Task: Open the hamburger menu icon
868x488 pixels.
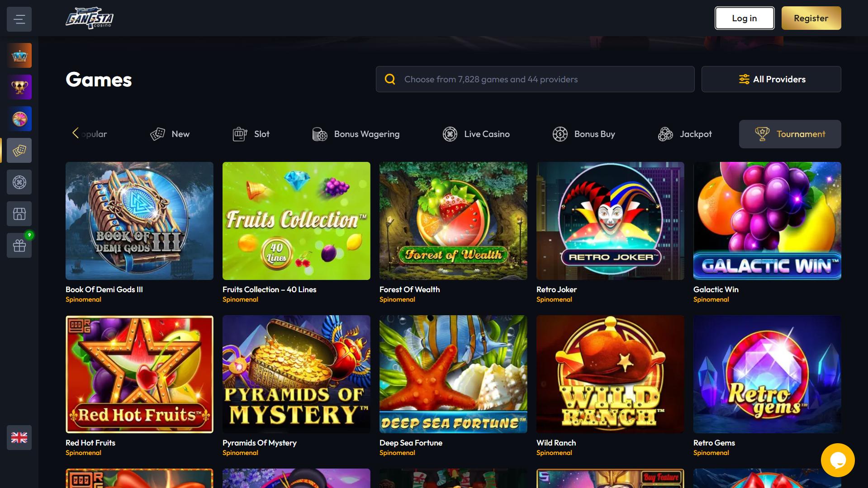Action: pos(19,19)
